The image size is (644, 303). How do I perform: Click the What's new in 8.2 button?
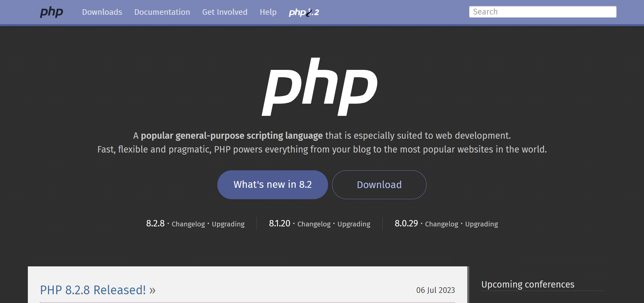point(273,185)
